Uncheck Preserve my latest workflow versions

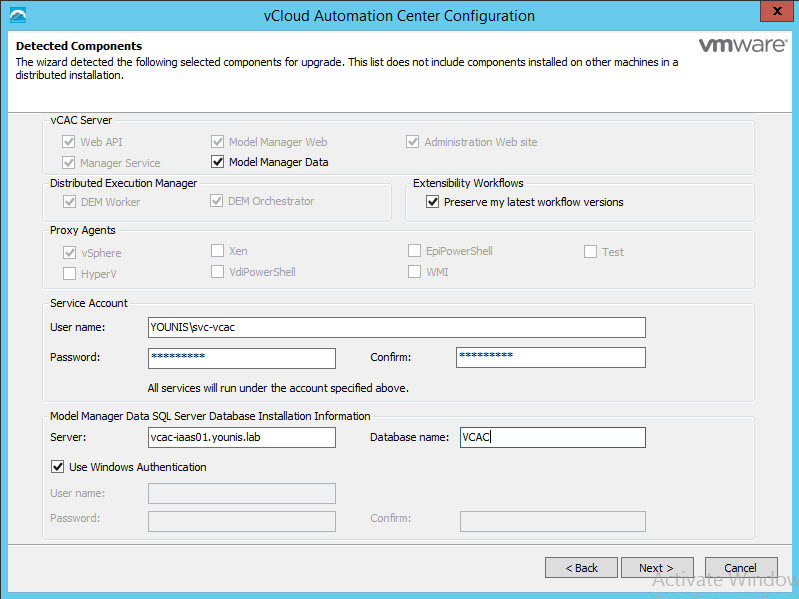[433, 202]
